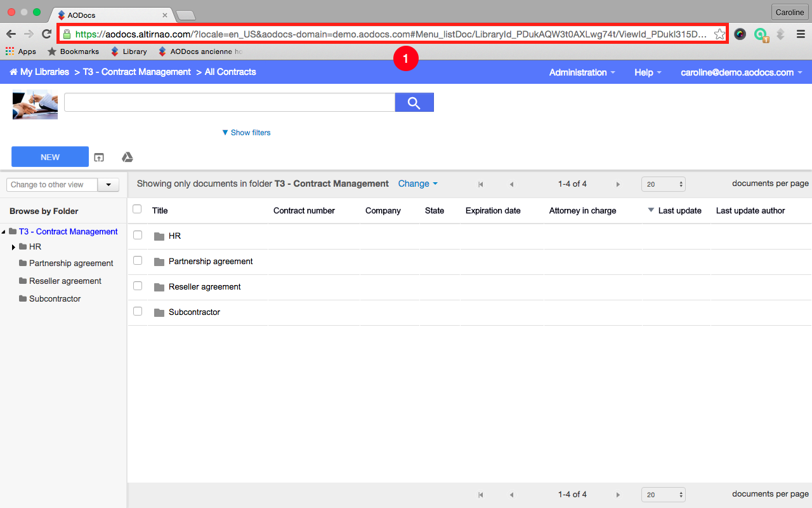Open Reseller agreement folder in list
The height and width of the screenshot is (508, 812).
click(x=204, y=286)
